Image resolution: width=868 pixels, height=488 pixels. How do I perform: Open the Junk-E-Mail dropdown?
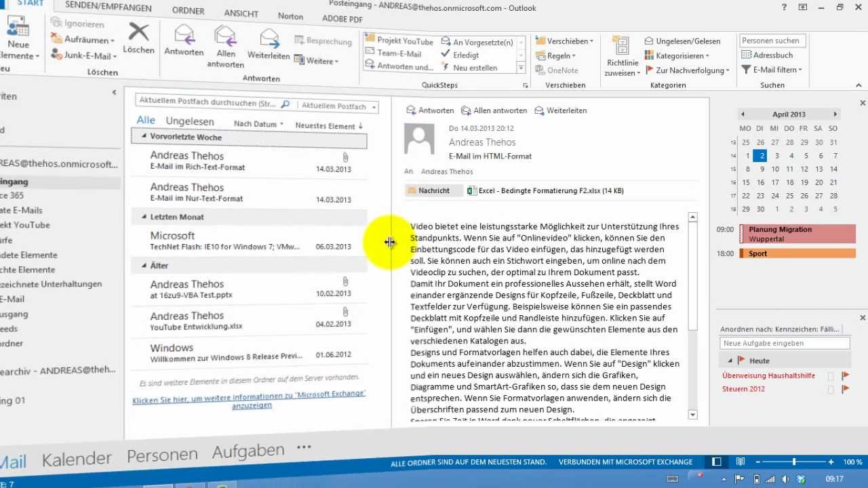[x=84, y=56]
